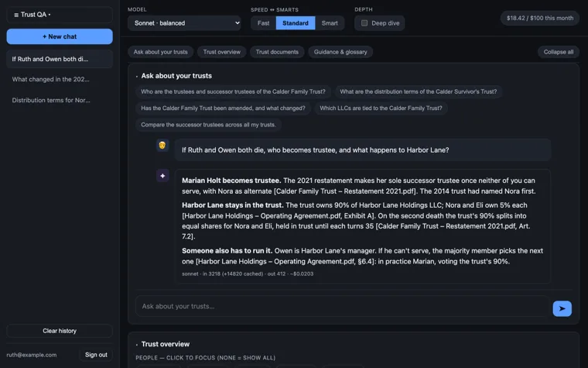Click Collapse all button

(x=559, y=52)
